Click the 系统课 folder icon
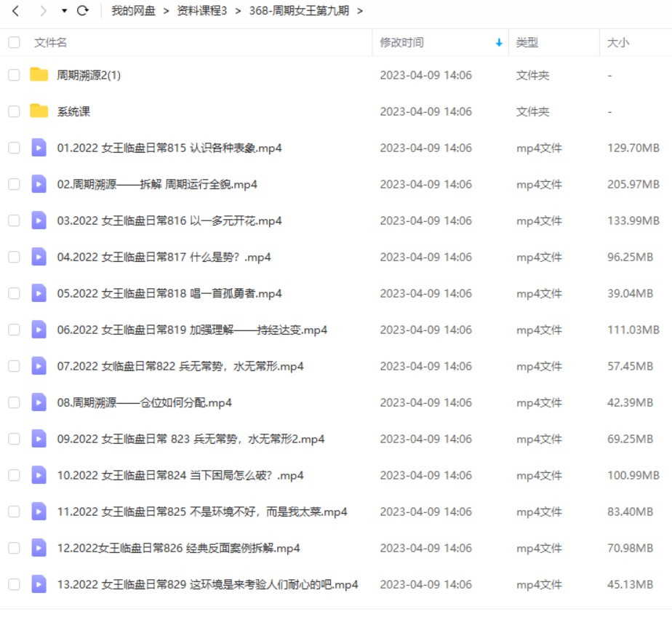Screen dimensions: 672x617 point(39,111)
